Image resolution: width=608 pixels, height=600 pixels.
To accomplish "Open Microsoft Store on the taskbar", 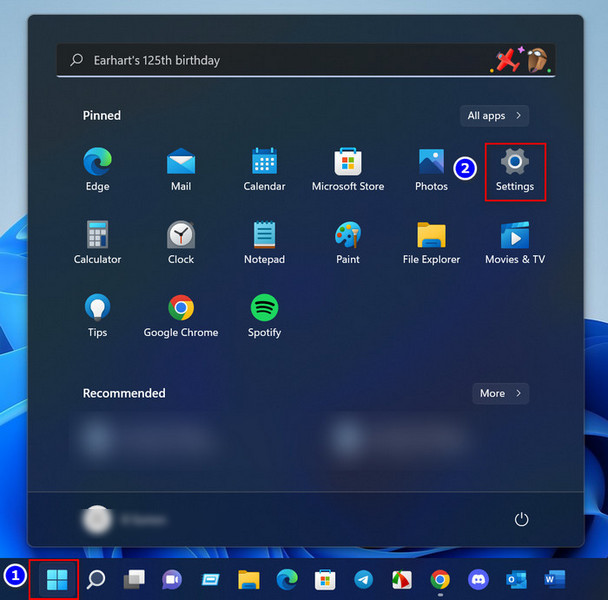I will (x=325, y=579).
